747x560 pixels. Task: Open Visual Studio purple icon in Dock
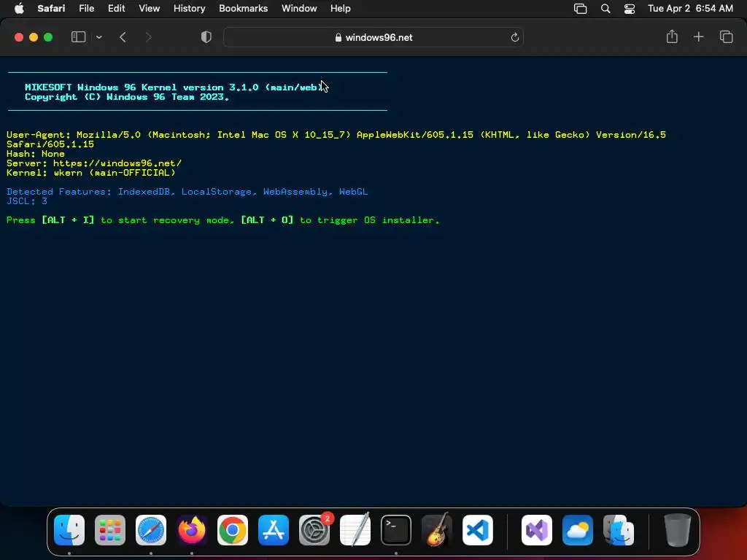(x=537, y=530)
